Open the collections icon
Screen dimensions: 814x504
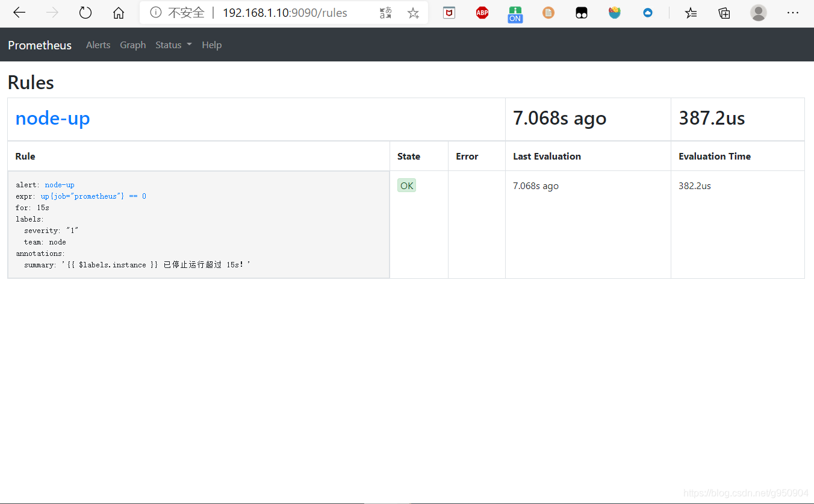(724, 13)
